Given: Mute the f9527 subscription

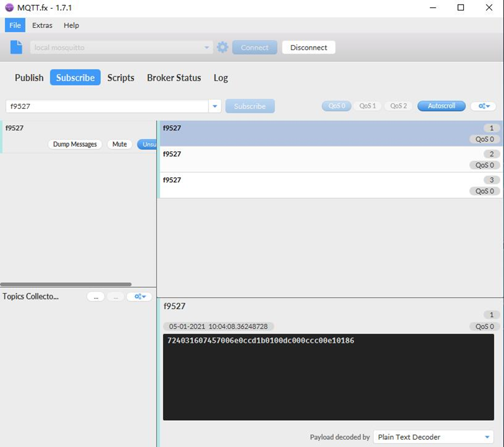Looking at the screenshot, I should pyautogui.click(x=119, y=144).
